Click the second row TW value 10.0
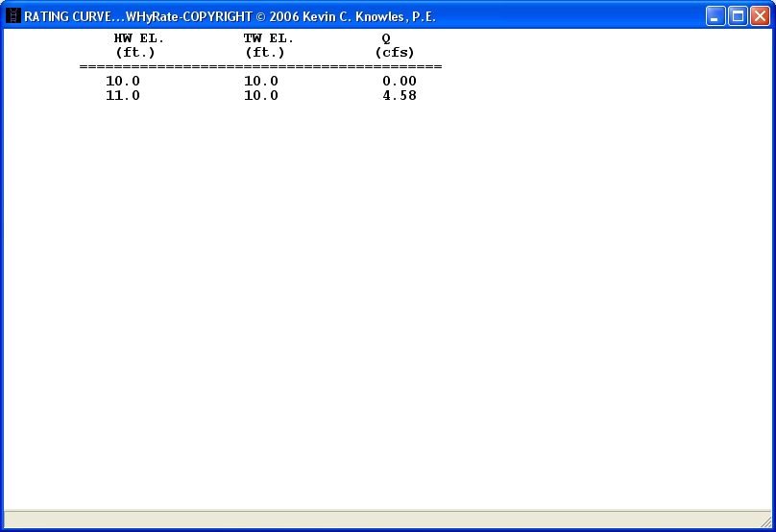This screenshot has height=532, width=776. pyautogui.click(x=261, y=96)
